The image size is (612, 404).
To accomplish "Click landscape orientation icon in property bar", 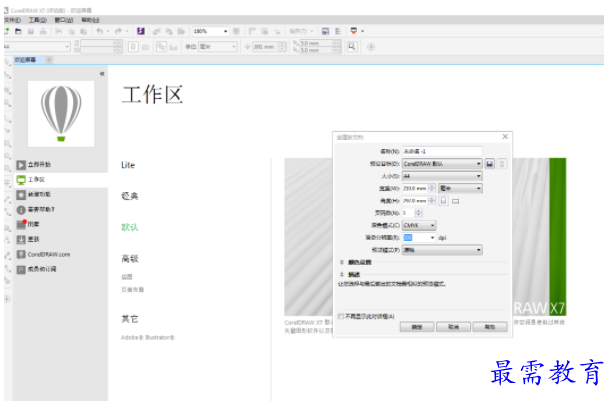I will point(145,47).
